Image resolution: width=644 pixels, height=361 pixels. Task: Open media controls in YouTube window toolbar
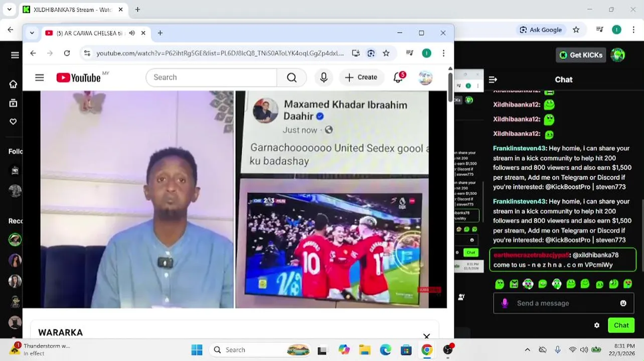coord(410,53)
